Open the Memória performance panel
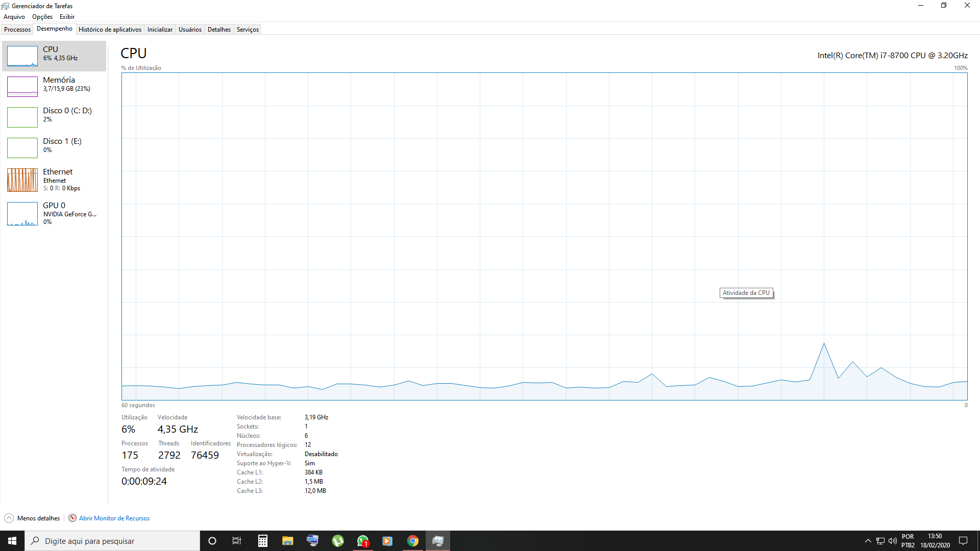 click(54, 87)
